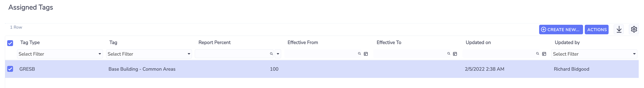The height and width of the screenshot is (88, 644).
Task: Open the table settings gear icon
Action: click(634, 29)
